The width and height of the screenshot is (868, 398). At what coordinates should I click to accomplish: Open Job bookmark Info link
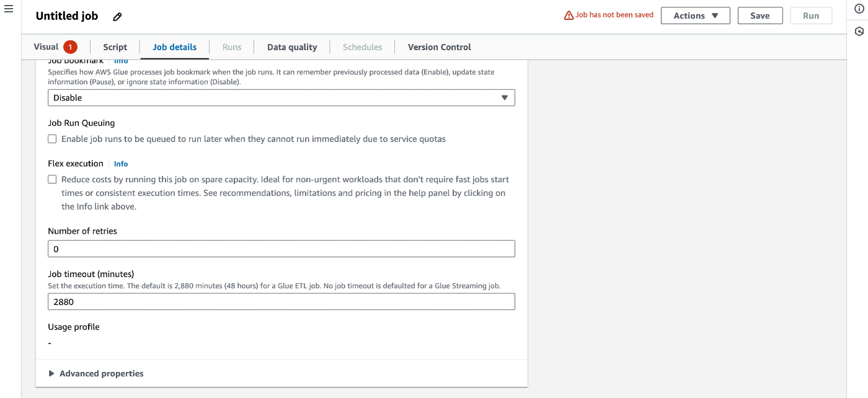pyautogui.click(x=121, y=61)
